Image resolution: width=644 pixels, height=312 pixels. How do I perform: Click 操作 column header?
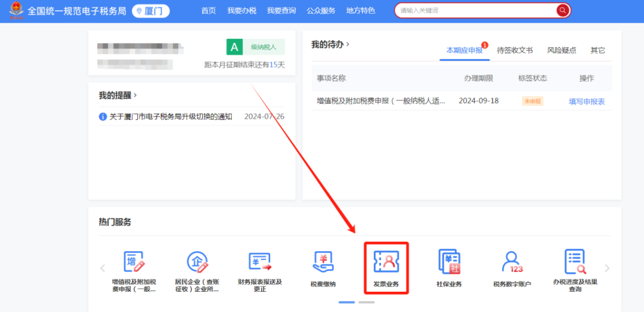pyautogui.click(x=587, y=78)
